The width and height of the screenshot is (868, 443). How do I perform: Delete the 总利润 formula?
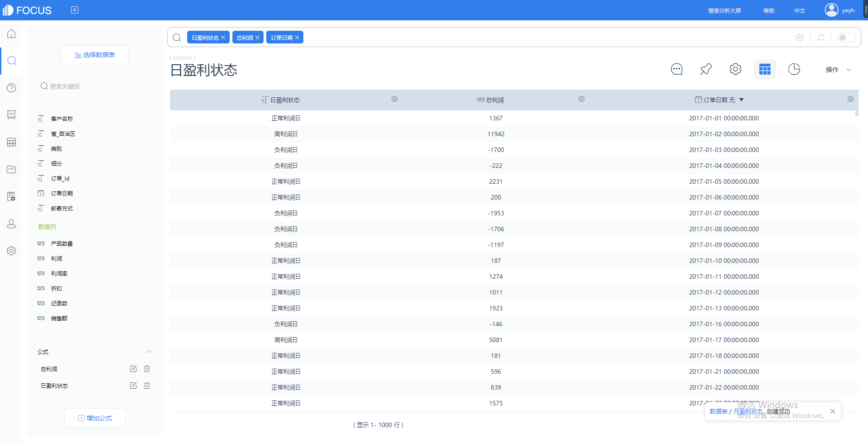tap(147, 369)
